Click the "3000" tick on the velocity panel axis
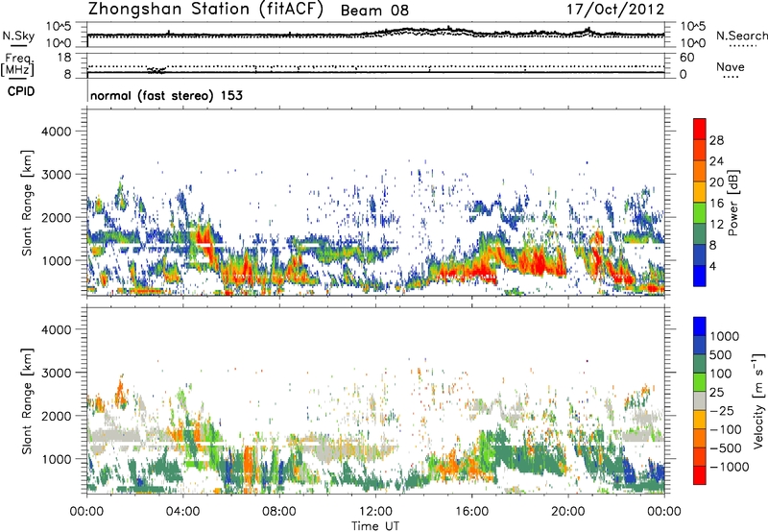The height and width of the screenshot is (532, 768). pyautogui.click(x=56, y=373)
